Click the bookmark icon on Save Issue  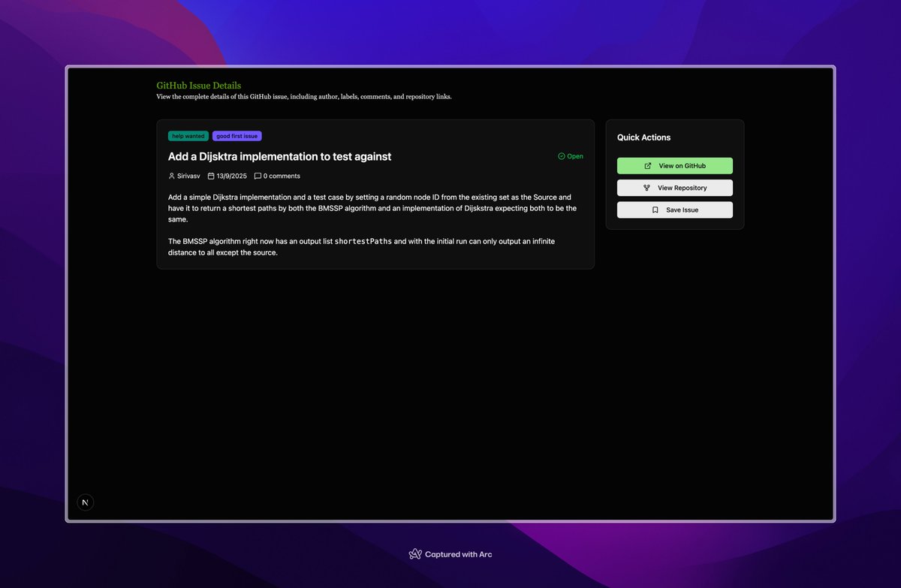(x=655, y=210)
